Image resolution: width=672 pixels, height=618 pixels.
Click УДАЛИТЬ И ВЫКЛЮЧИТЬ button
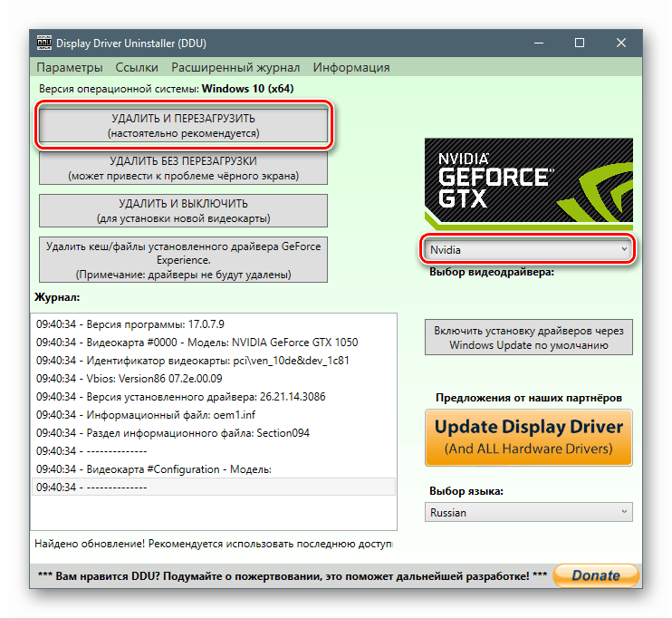[183, 210]
